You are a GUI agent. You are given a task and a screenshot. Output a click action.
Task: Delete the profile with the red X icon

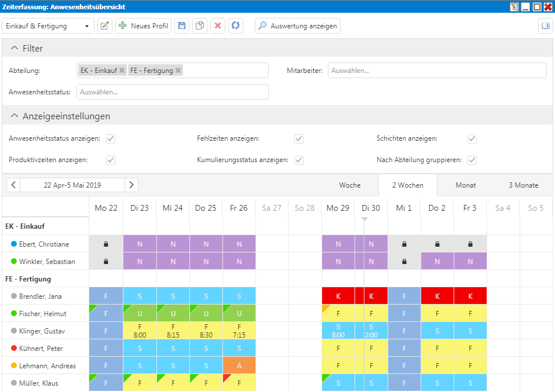tap(218, 26)
